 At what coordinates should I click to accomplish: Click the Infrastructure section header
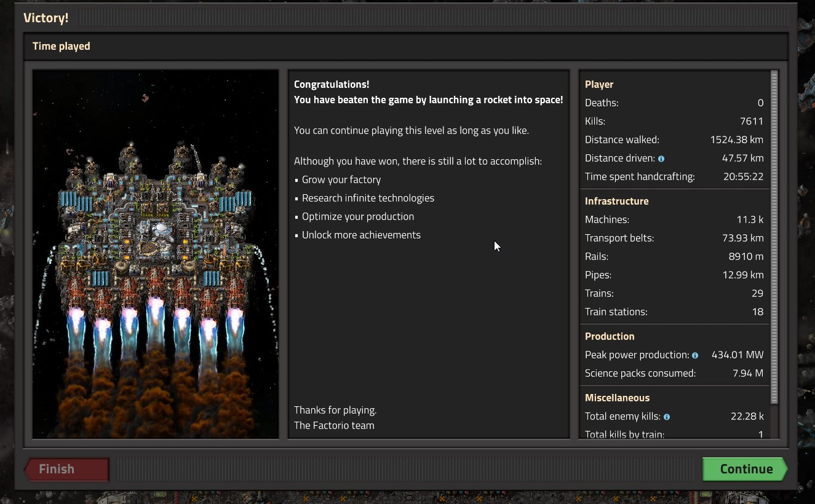616,201
